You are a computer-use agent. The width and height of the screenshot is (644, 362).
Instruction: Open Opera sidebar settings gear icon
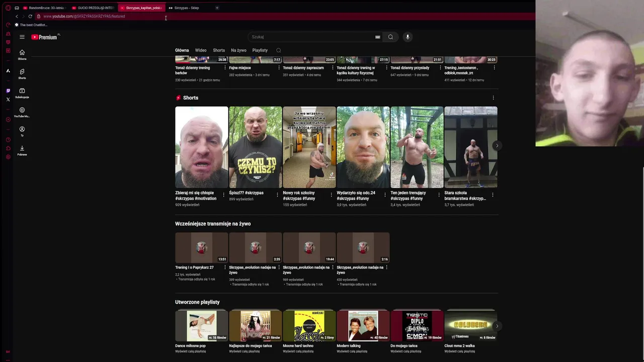pyautogui.click(x=8, y=157)
